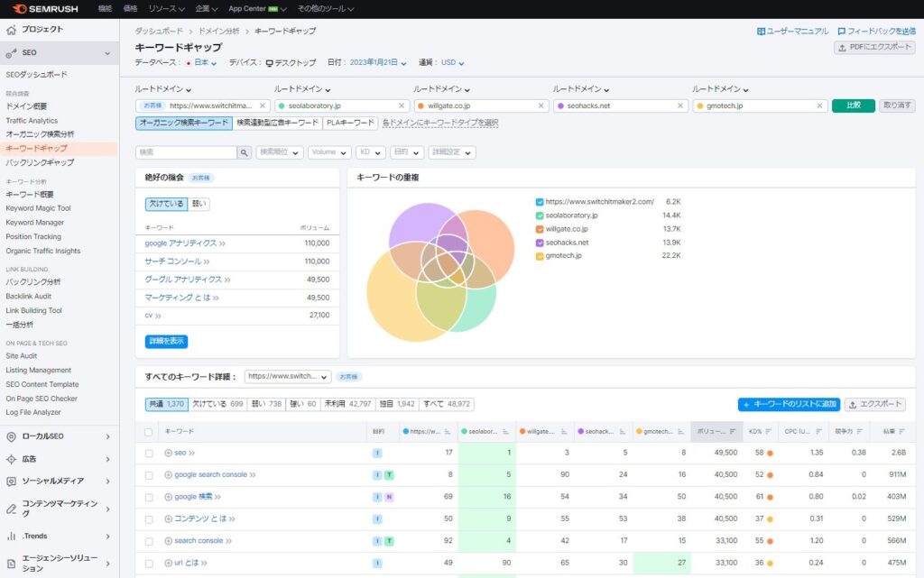The width and height of the screenshot is (924, 578).
Task: Remove seolaboratory.jp domain with its X
Action: pyautogui.click(x=402, y=106)
